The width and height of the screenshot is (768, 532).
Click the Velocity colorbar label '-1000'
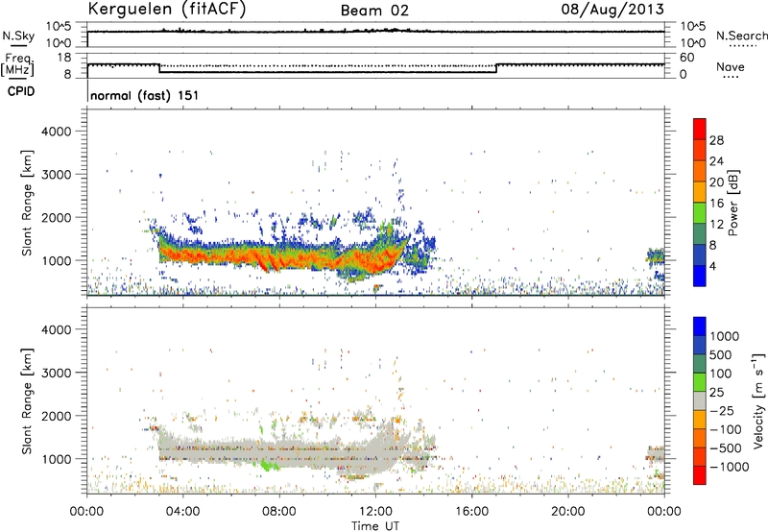730,467
